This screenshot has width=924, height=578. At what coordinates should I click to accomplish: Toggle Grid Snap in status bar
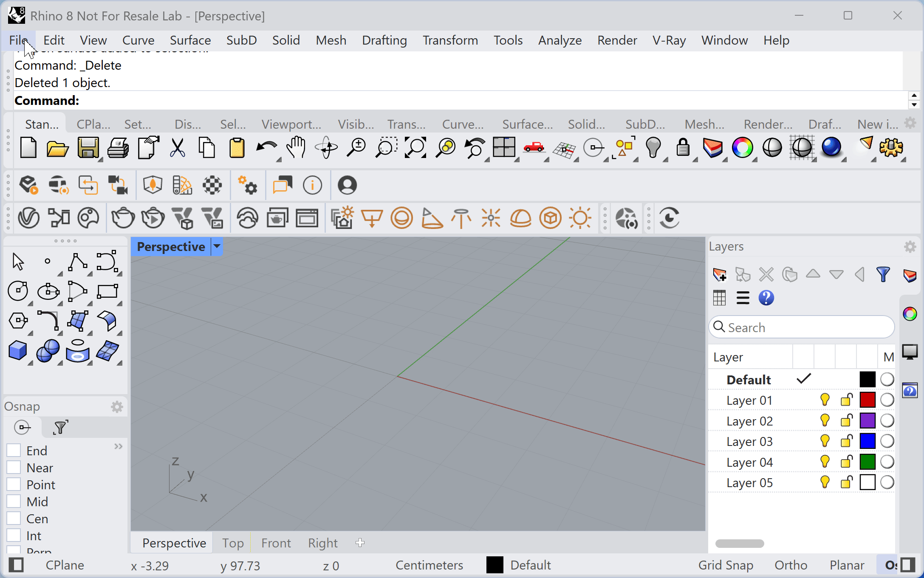[x=726, y=565]
